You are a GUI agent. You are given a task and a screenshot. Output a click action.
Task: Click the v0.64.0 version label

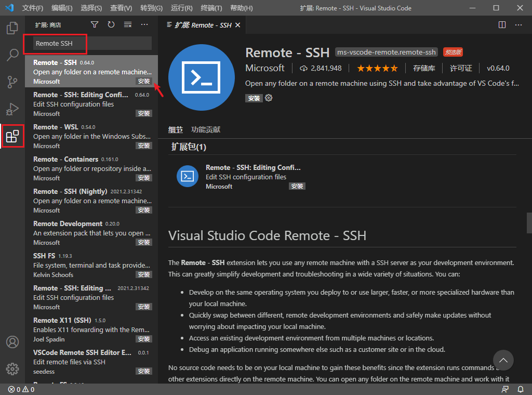click(498, 68)
